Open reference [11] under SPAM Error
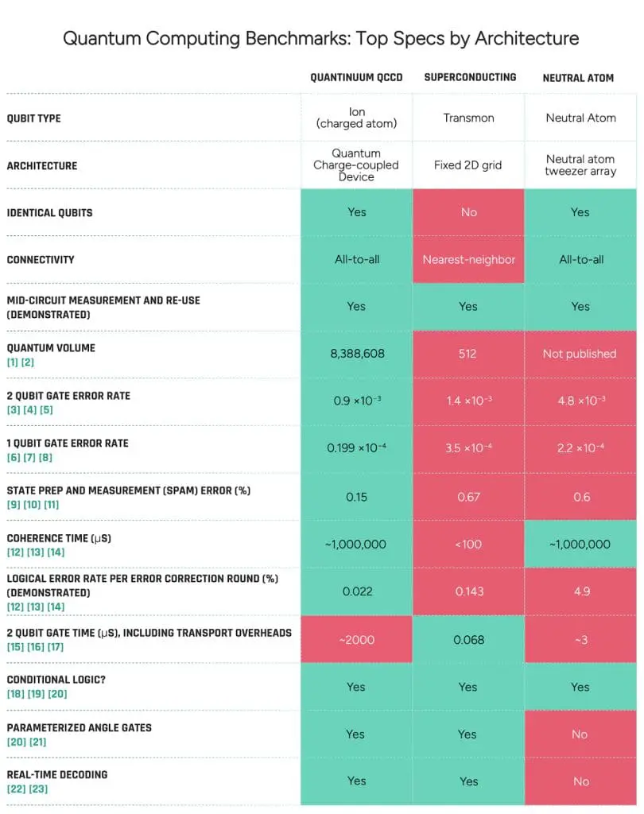This screenshot has height=814, width=644. (52, 505)
